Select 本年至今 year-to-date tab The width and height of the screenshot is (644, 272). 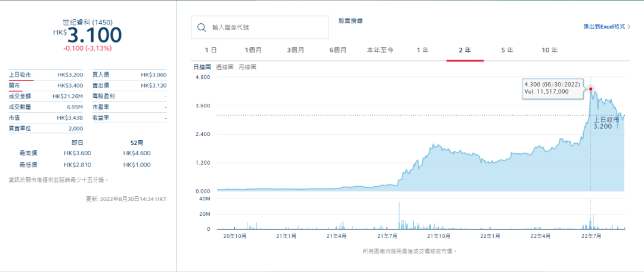click(x=380, y=50)
